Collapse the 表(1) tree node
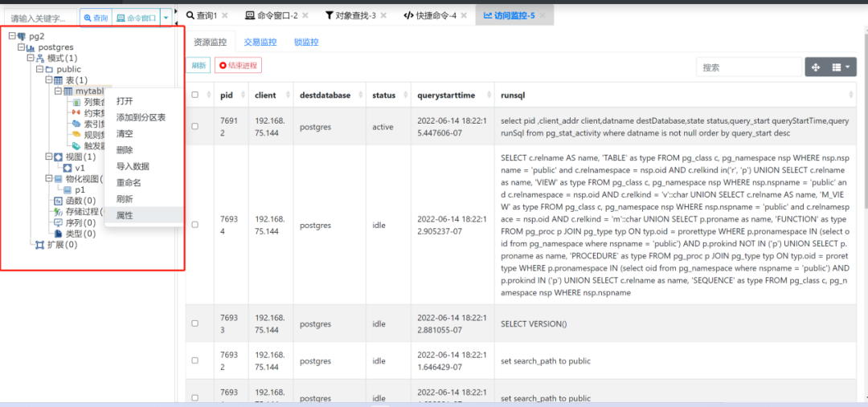 [49, 80]
